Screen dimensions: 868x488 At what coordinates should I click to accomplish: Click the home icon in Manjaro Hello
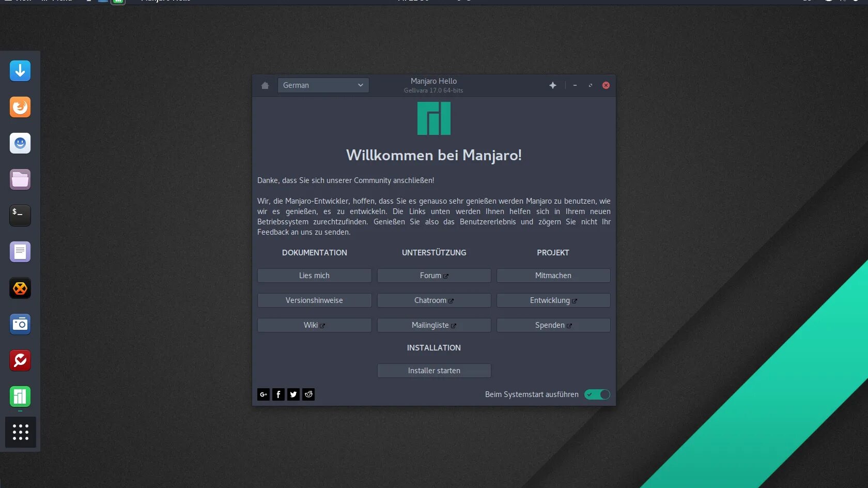tap(265, 85)
